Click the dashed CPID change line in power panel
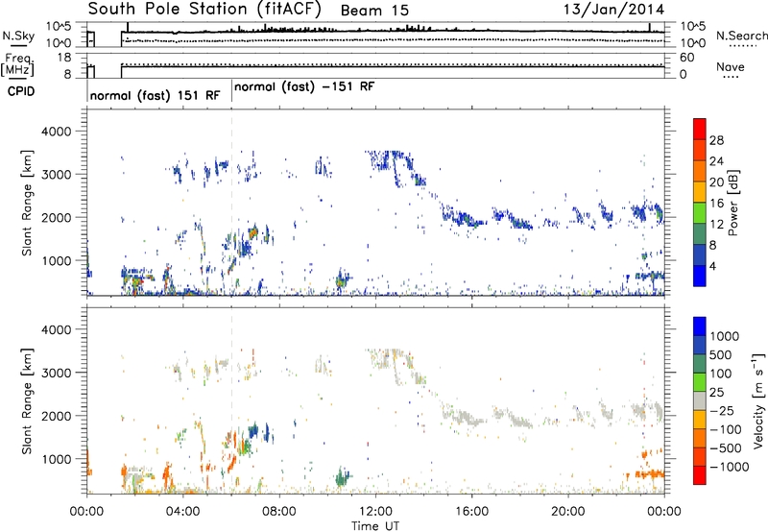The height and width of the screenshot is (532, 768). (231, 203)
